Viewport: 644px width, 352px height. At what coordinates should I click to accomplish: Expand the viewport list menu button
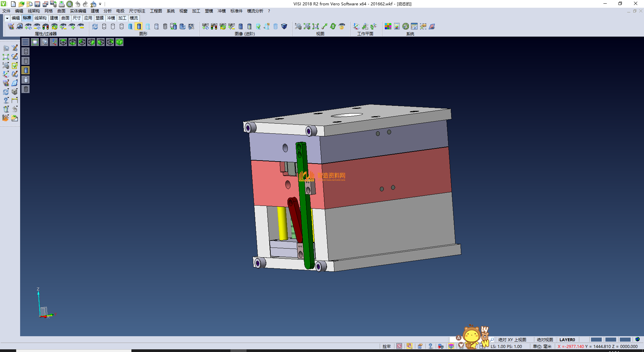[x=25, y=42]
